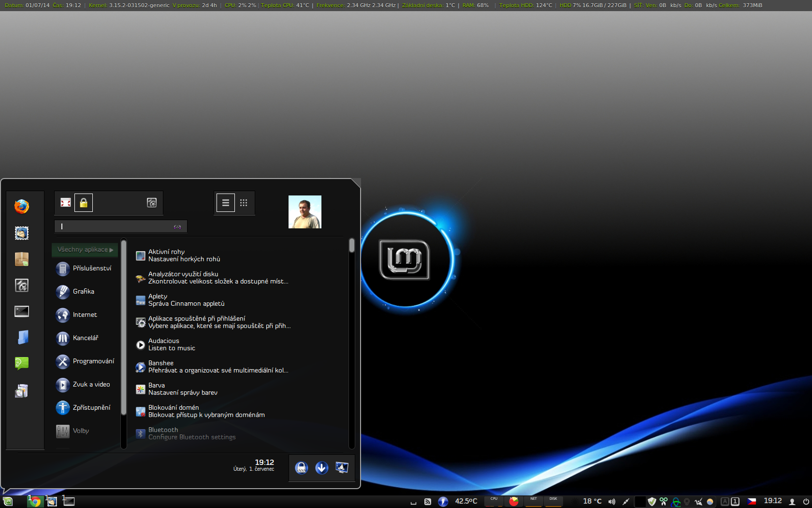Click the shutdown monitor icon in the menu
Viewport: 812px width, 508px height.
[x=342, y=468]
